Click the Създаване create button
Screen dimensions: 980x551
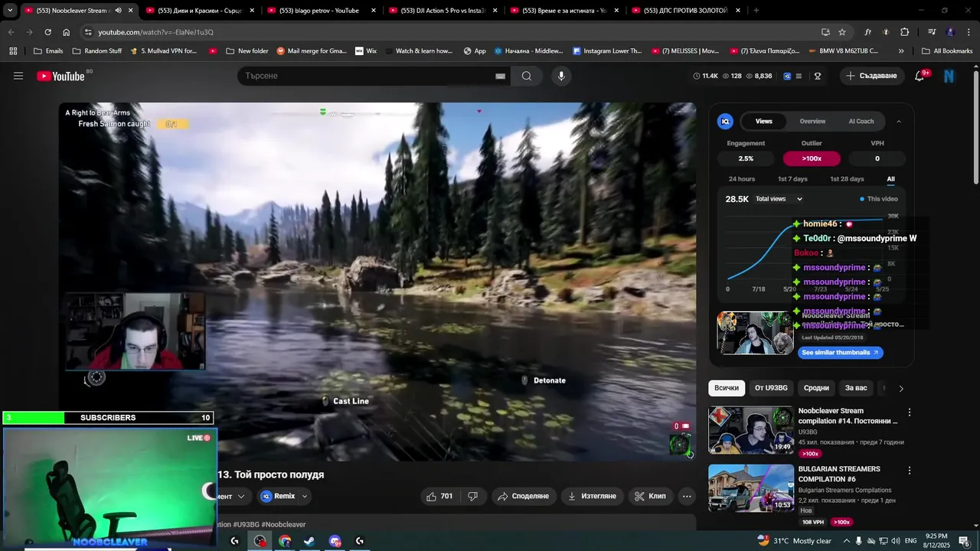[x=872, y=76]
